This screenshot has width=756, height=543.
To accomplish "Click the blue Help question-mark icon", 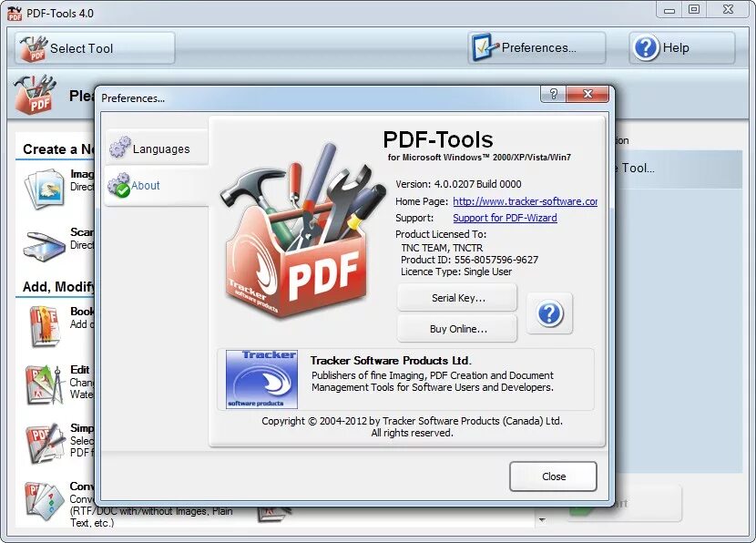I will coord(646,47).
